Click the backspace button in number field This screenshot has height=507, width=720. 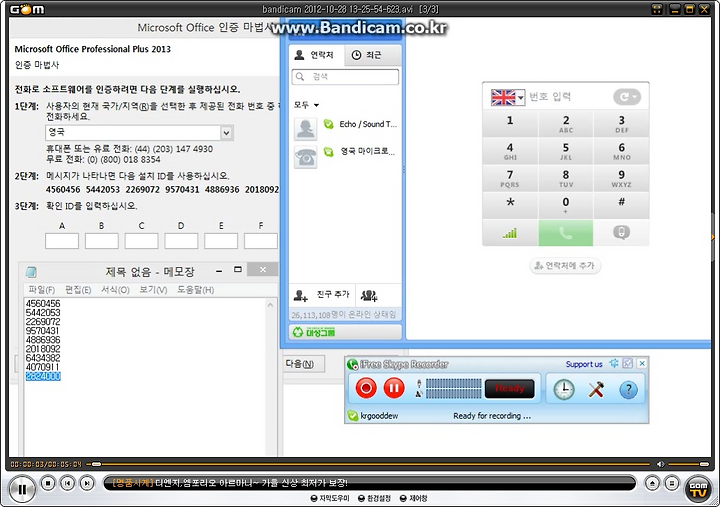point(627,97)
